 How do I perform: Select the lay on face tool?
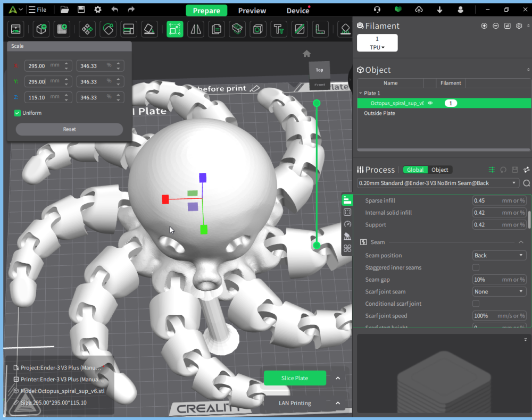pos(149,29)
